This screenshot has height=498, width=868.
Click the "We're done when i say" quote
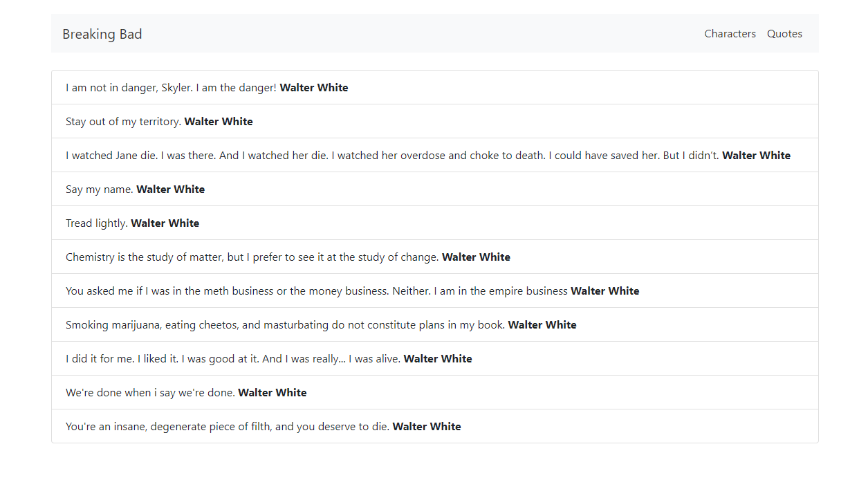[435, 392]
